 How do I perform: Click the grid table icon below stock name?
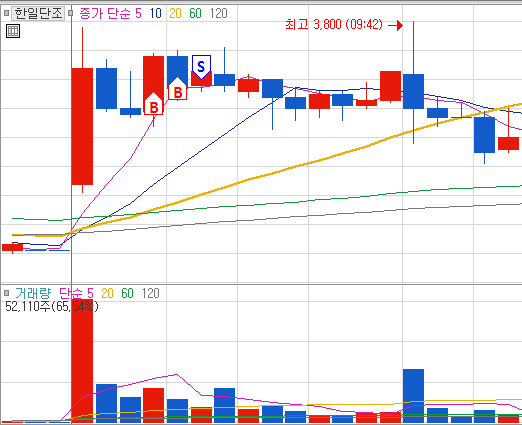point(13,31)
